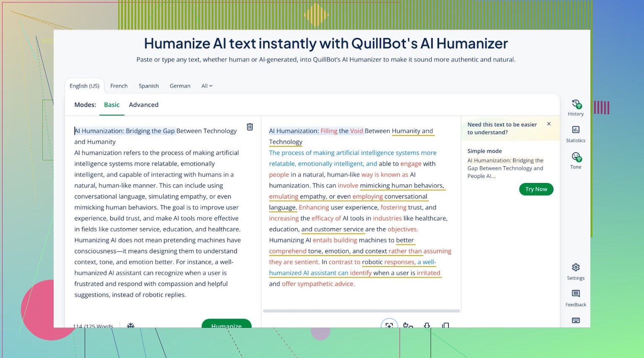
Task: Dismiss the easier-to-understand suggestion
Action: pos(549,124)
